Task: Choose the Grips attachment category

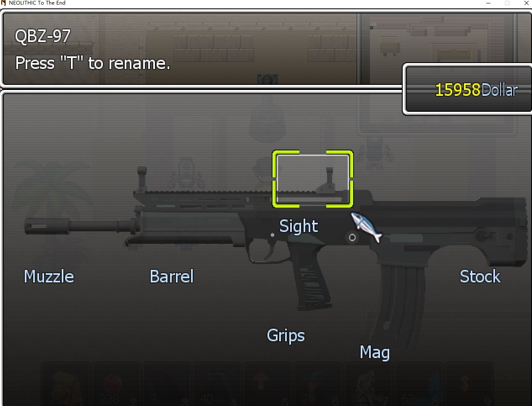Action: pos(286,336)
